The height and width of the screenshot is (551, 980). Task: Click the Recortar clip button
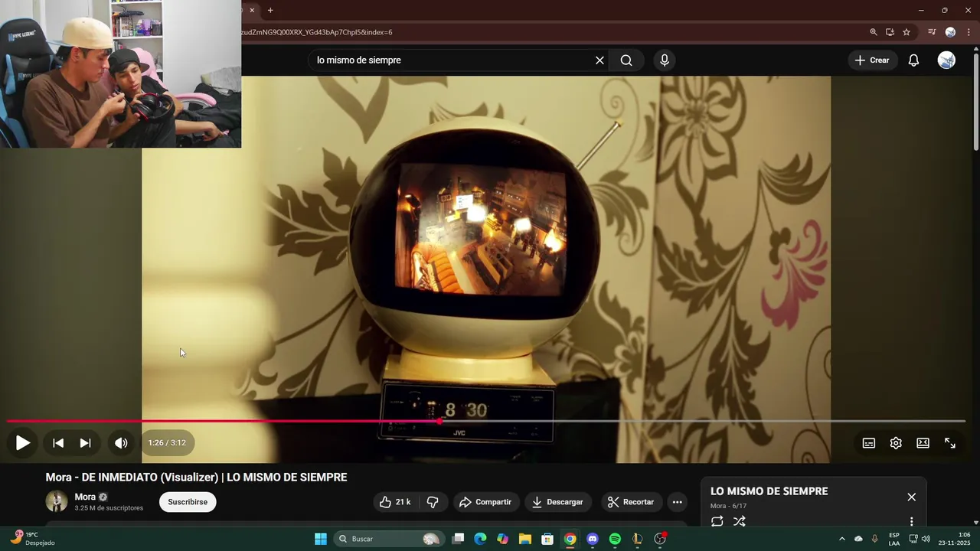pos(631,502)
